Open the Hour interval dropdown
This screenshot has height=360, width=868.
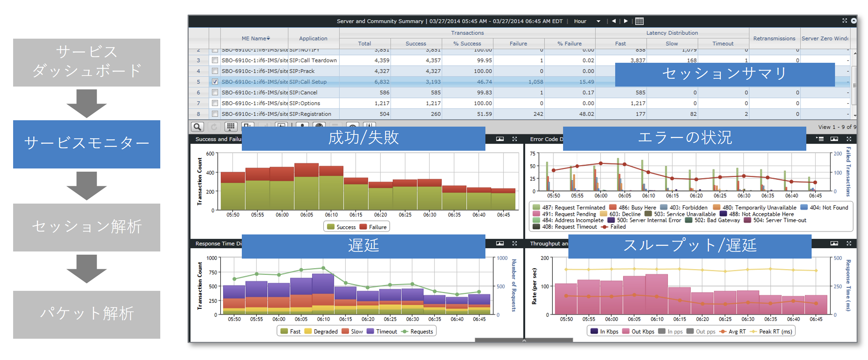598,21
